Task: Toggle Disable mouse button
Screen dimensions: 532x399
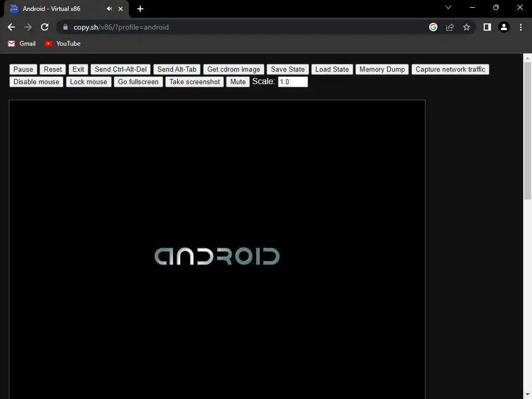Action: (x=36, y=82)
